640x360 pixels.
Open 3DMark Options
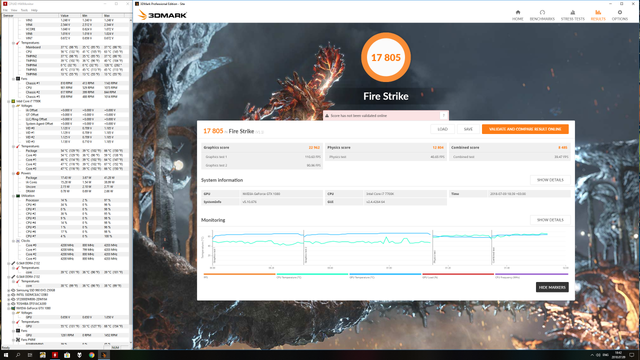[620, 16]
